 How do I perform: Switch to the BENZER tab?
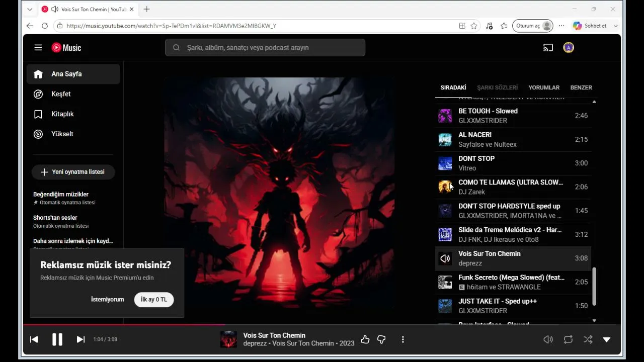[581, 87]
